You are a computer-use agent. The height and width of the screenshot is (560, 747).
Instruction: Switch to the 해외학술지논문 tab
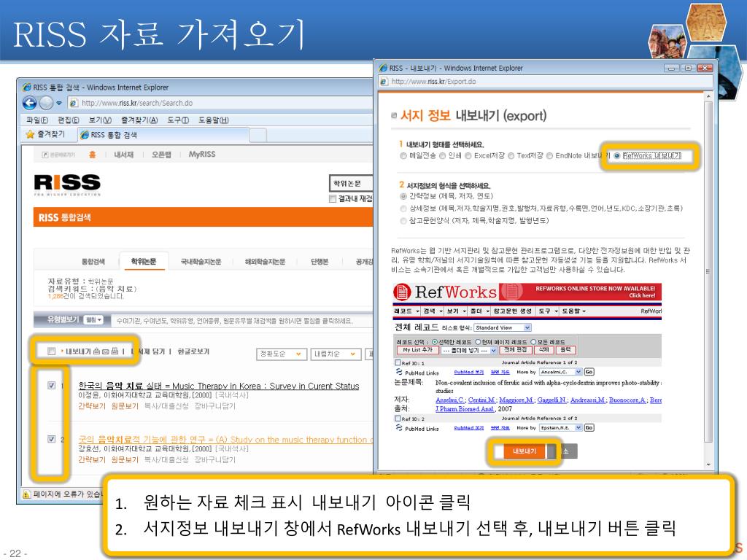click(265, 262)
